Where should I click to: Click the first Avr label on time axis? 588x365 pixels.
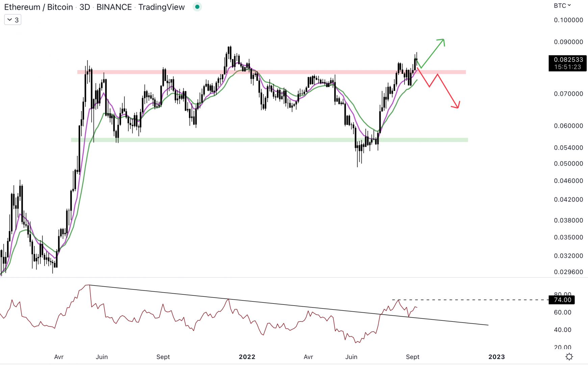(x=59, y=357)
